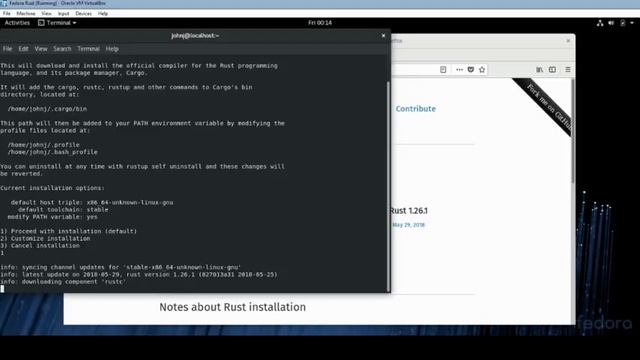
Task: Open Firefox hamburger menu
Action: pos(568,69)
